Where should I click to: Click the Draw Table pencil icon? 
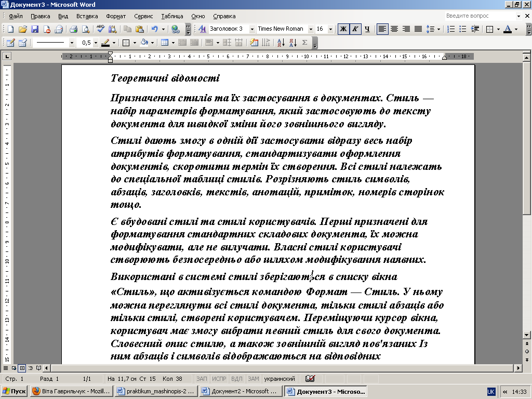10,43
